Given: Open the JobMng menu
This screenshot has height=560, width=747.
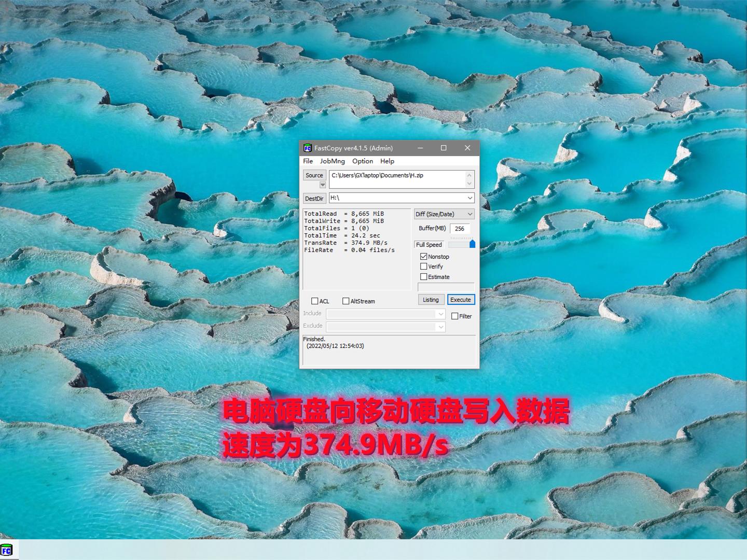Looking at the screenshot, I should (x=331, y=161).
